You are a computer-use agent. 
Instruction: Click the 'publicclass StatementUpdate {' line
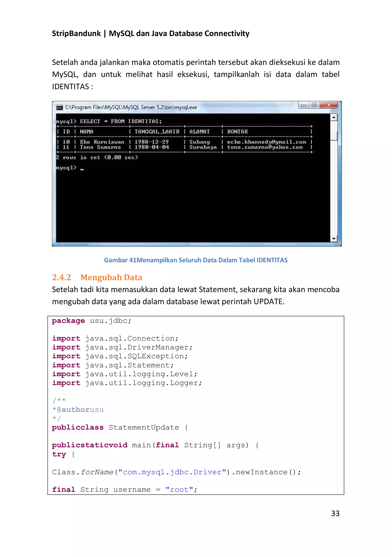(x=120, y=427)
